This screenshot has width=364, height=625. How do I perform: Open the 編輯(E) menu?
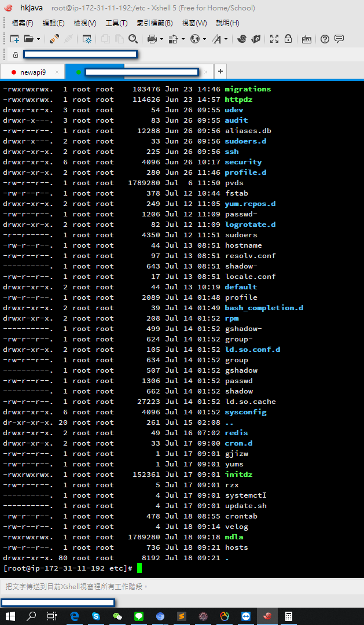coord(53,23)
